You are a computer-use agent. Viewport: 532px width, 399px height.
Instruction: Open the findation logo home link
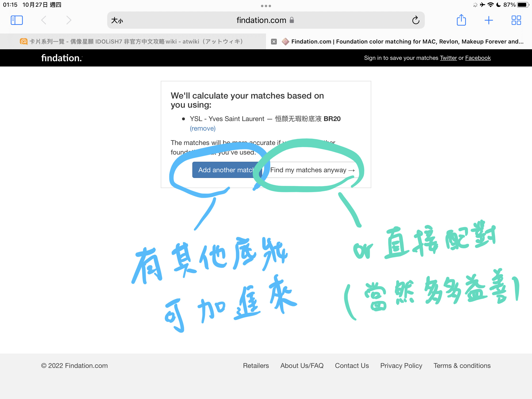click(61, 58)
